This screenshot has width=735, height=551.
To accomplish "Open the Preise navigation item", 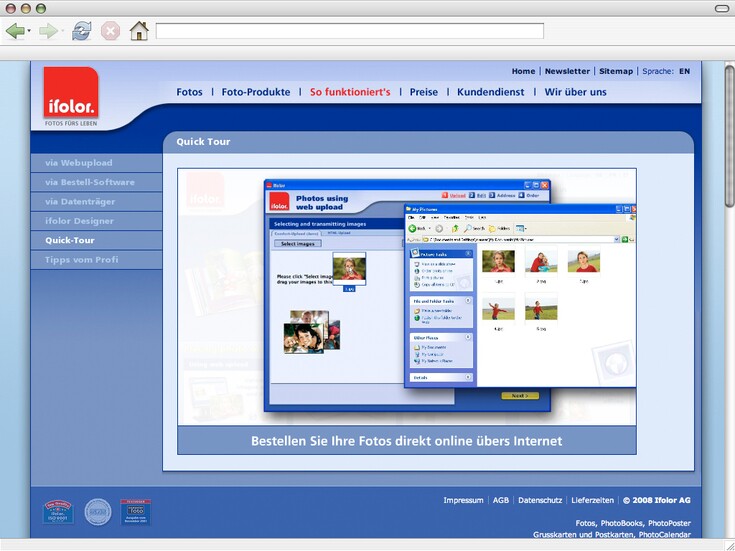I will [424, 92].
